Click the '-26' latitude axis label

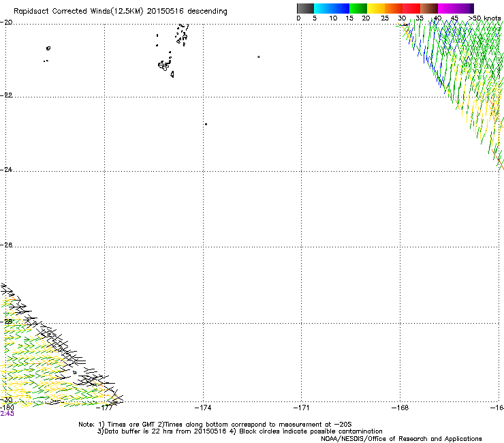tap(6, 245)
